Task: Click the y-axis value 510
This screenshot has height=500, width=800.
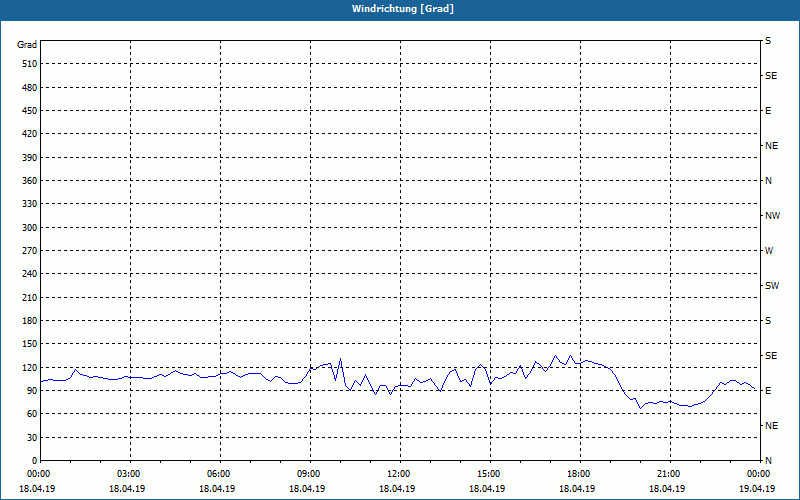Action: tap(30, 64)
